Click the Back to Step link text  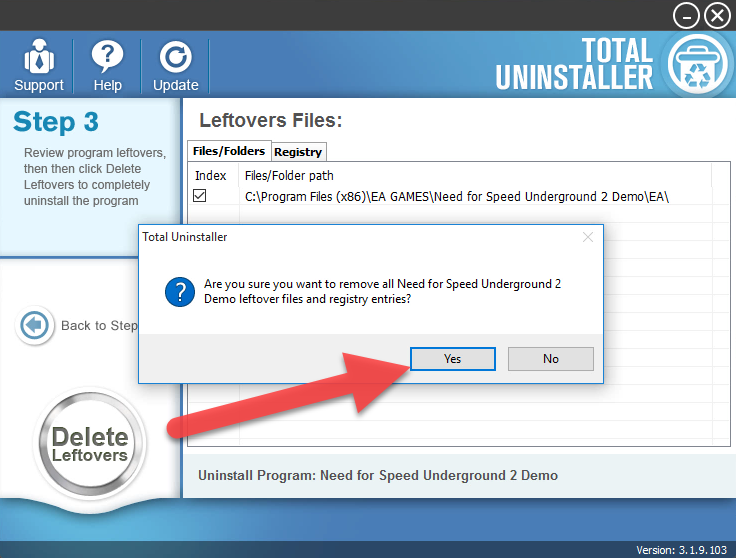pyautogui.click(x=99, y=326)
